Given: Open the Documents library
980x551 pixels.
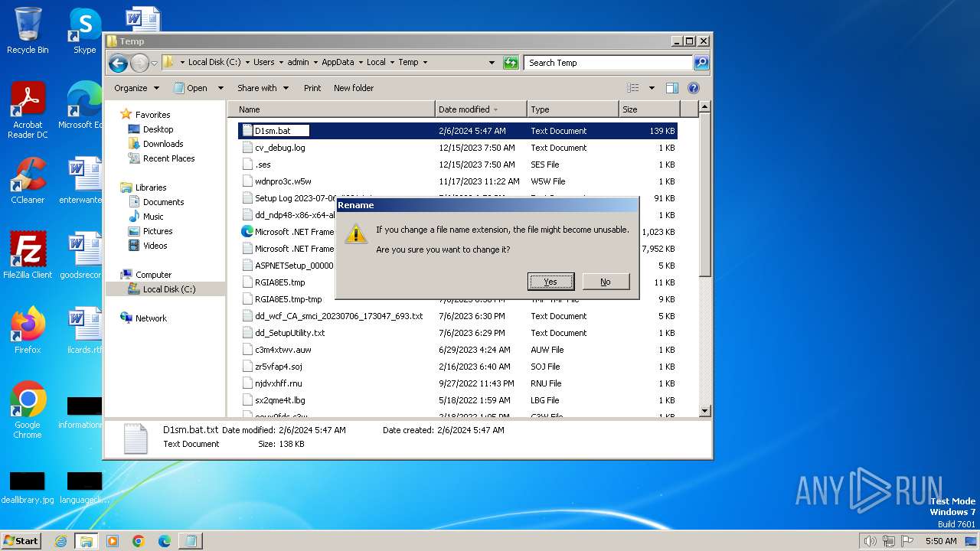Looking at the screenshot, I should point(163,202).
